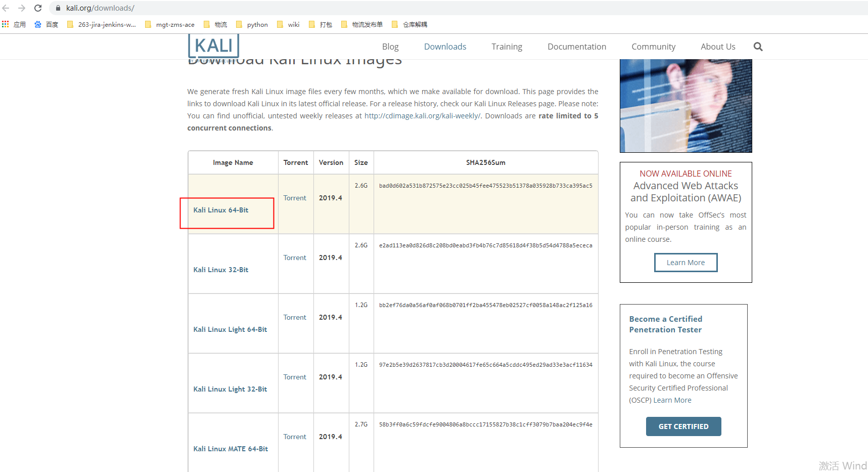Click the browser forward arrow
The image size is (868, 472).
pyautogui.click(x=22, y=8)
